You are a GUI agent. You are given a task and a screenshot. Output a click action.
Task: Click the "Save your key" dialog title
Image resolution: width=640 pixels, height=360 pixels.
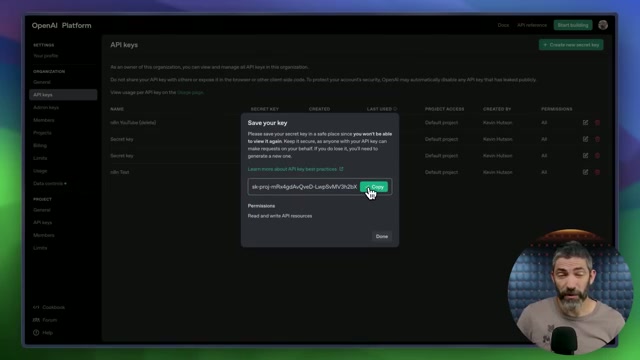point(267,123)
